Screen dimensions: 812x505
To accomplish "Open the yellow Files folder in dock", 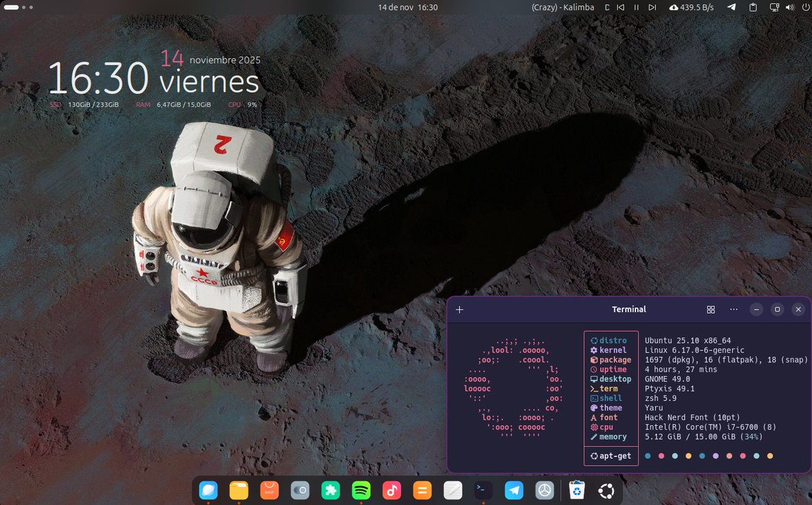I will coord(238,490).
